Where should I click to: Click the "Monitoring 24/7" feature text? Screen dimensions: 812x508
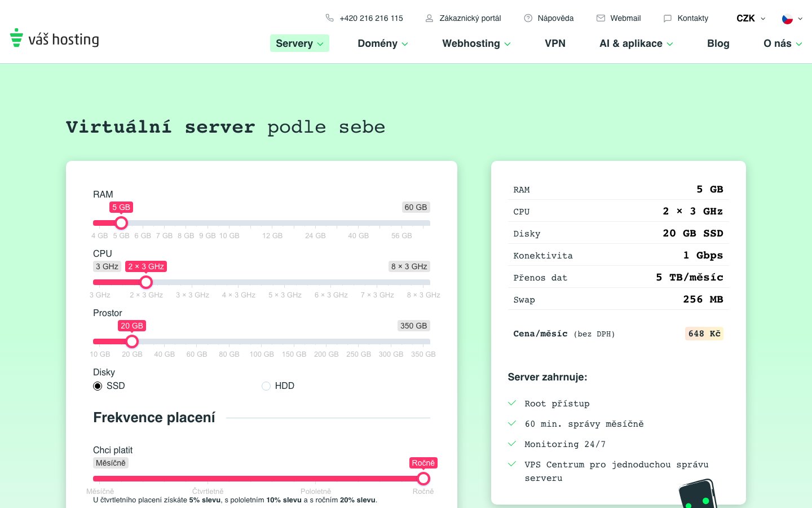tap(565, 444)
